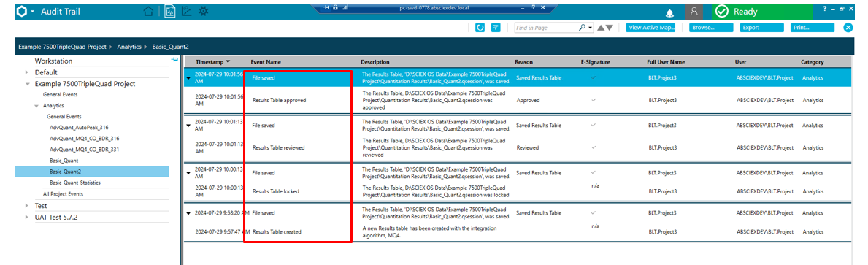
Task: Click the Export button
Action: (x=761, y=27)
